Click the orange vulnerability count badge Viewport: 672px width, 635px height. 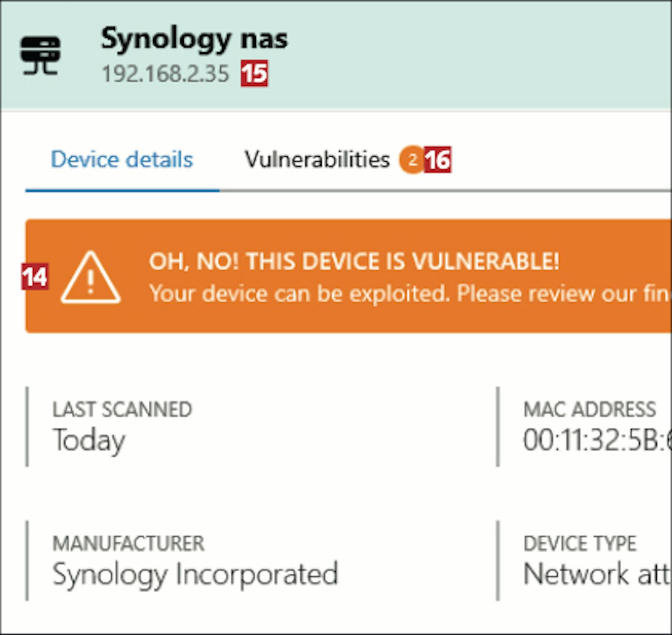[x=412, y=159]
